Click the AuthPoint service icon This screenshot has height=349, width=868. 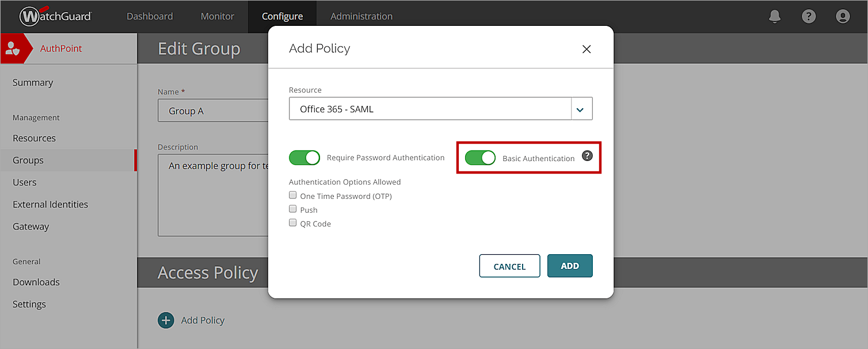13,49
